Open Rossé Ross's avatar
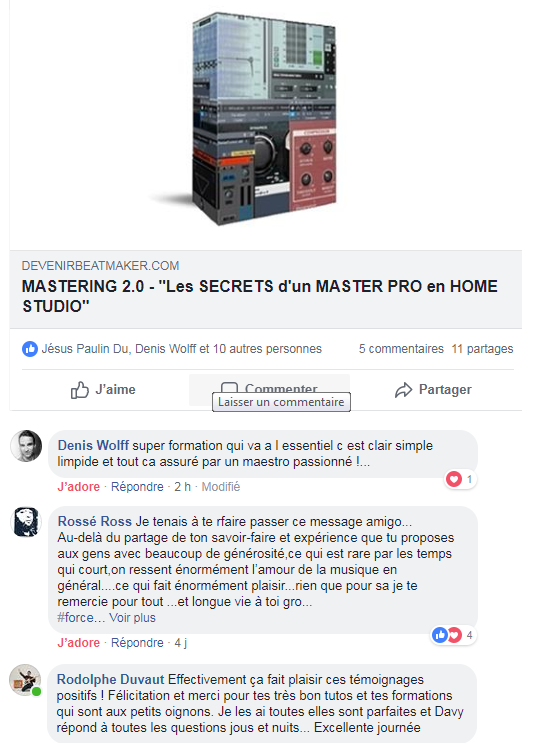The image size is (536, 747). tap(26, 522)
